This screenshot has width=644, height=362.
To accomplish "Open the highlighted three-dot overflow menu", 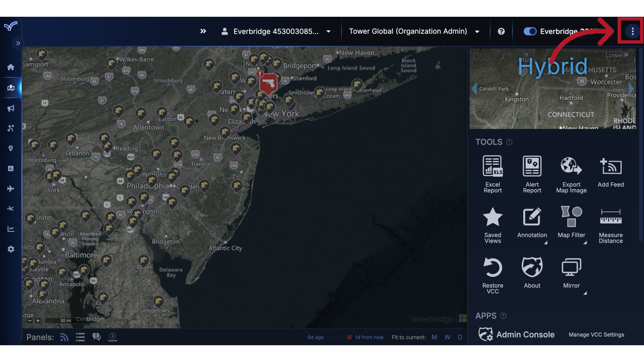I will click(632, 31).
